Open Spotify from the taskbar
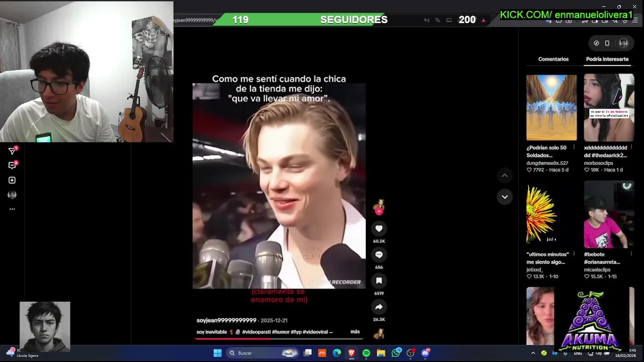This screenshot has width=644, height=362. pyautogui.click(x=366, y=353)
